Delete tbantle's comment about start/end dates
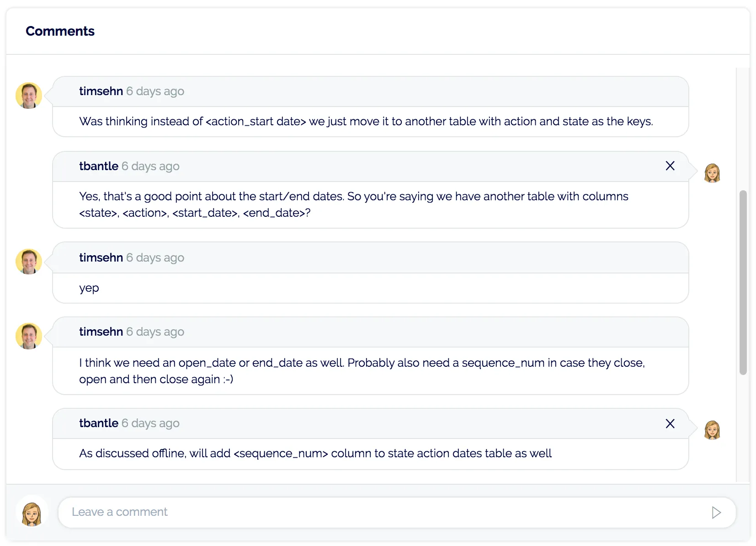This screenshot has width=756, height=546. 670,166
